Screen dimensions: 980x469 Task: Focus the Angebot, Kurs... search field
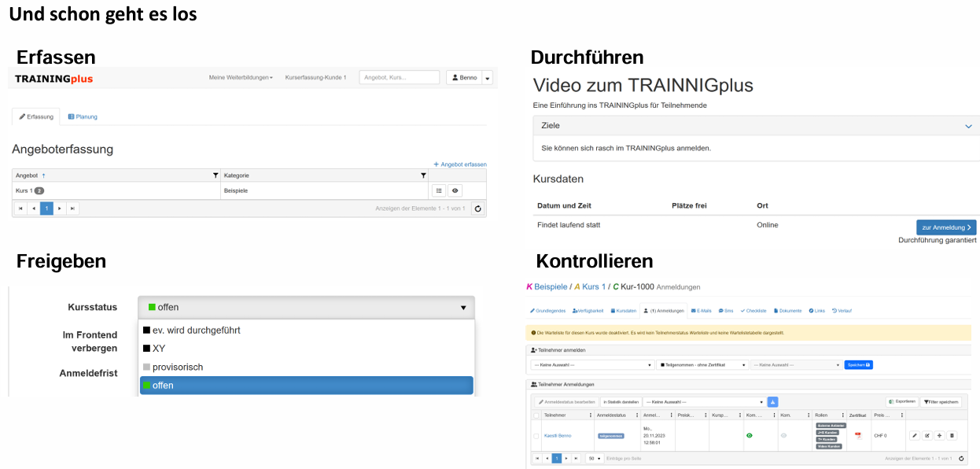click(400, 77)
